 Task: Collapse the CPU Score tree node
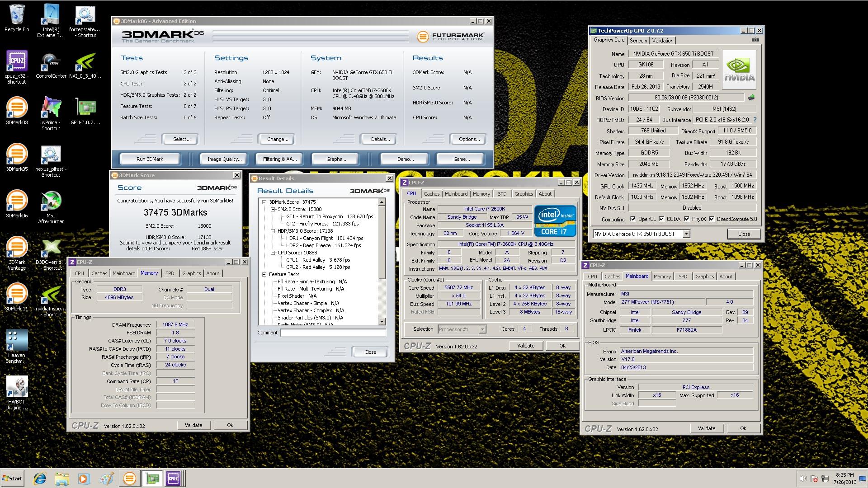coord(273,253)
